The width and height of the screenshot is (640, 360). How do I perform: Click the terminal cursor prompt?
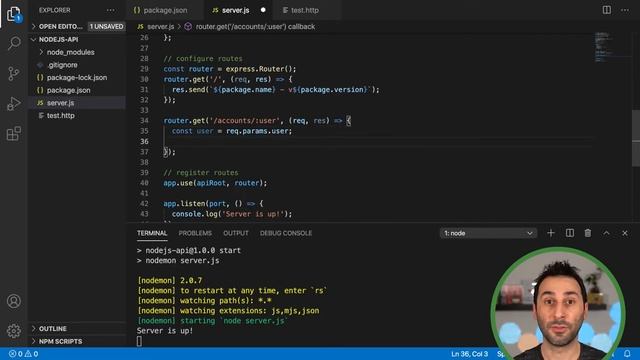tap(139, 341)
